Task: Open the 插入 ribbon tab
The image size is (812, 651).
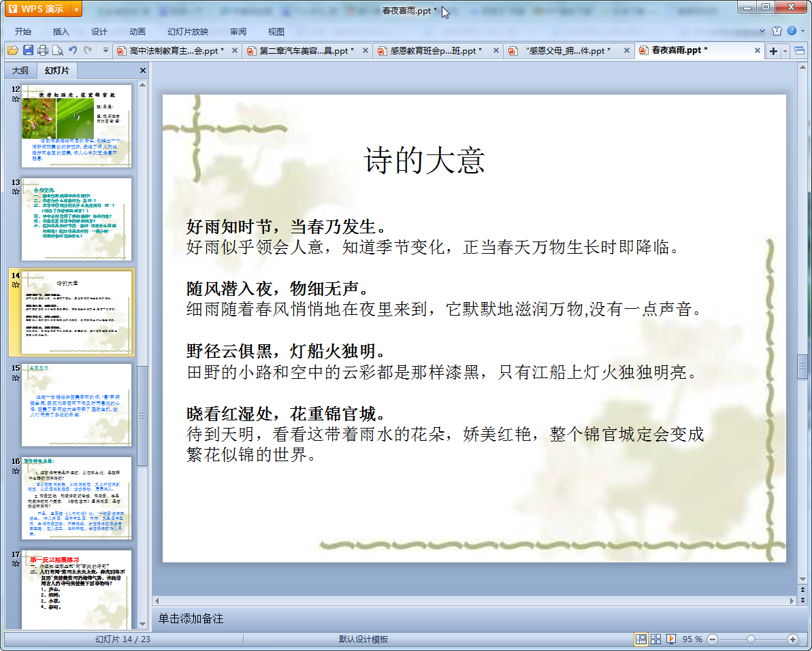Action: [61, 31]
